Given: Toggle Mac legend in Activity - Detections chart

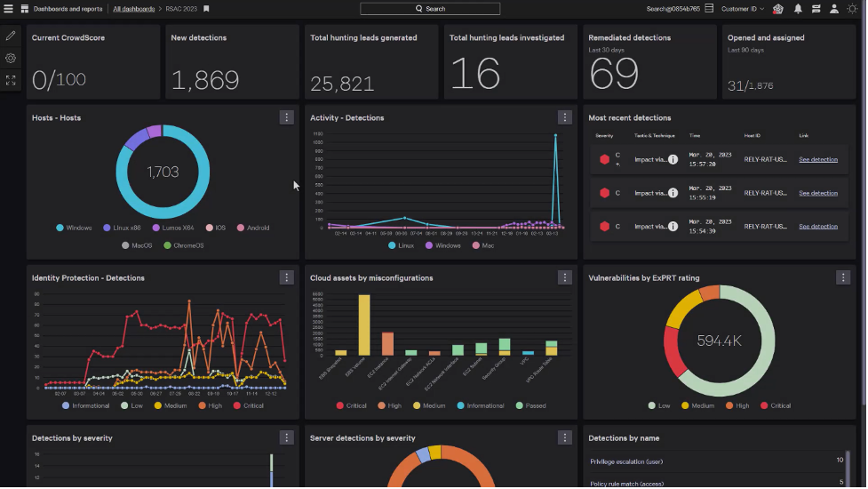Looking at the screenshot, I should (482, 245).
